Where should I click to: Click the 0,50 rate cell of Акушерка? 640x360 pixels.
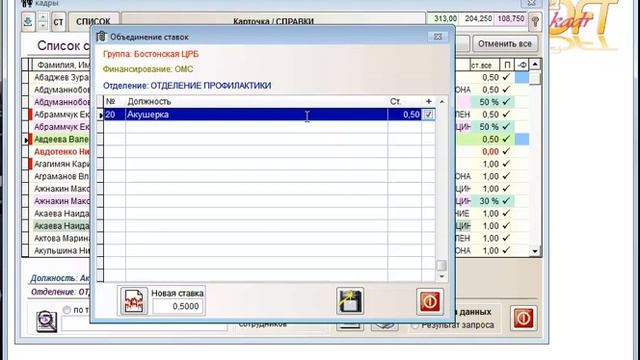(x=404, y=115)
